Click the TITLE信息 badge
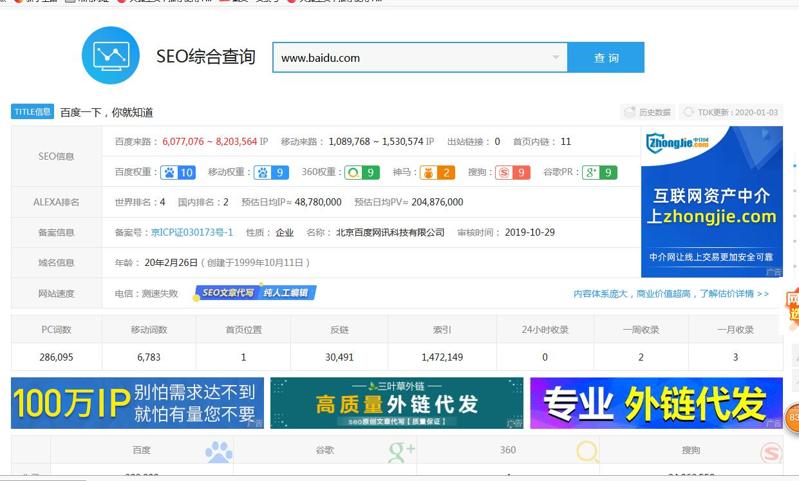The image size is (799, 481). point(33,112)
